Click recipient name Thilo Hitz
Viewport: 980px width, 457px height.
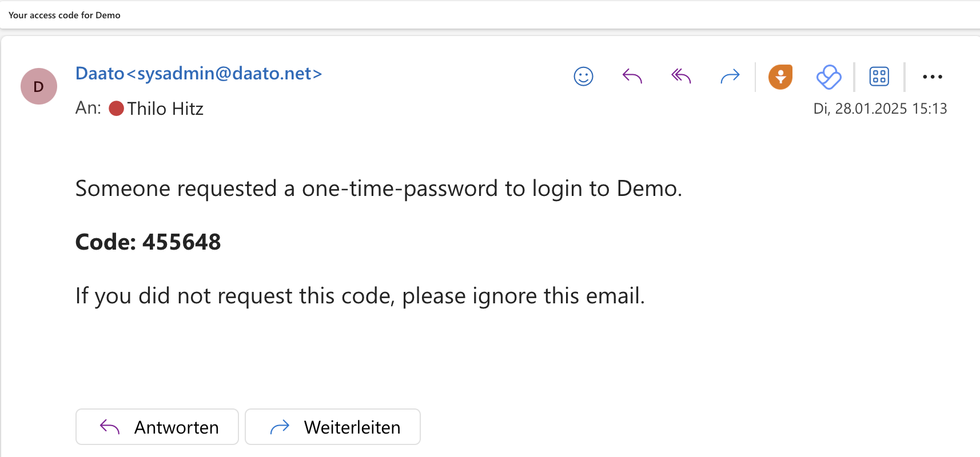pos(165,109)
